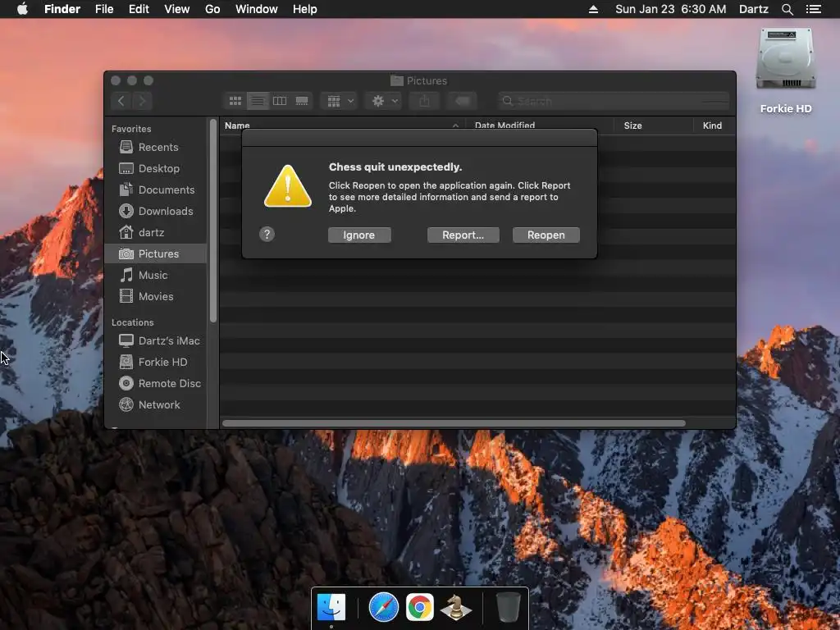Open Recents in sidebar
This screenshot has height=630, width=840.
coord(155,147)
